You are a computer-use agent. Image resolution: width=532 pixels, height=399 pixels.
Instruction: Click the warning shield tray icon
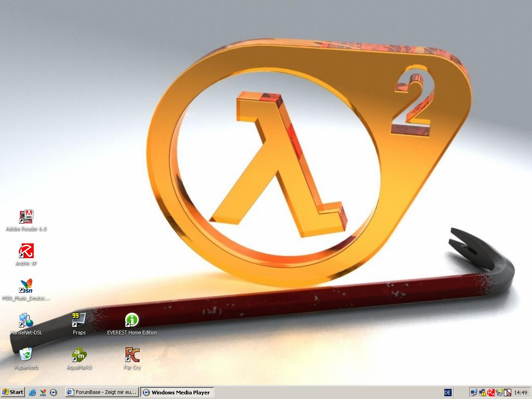coord(483,393)
